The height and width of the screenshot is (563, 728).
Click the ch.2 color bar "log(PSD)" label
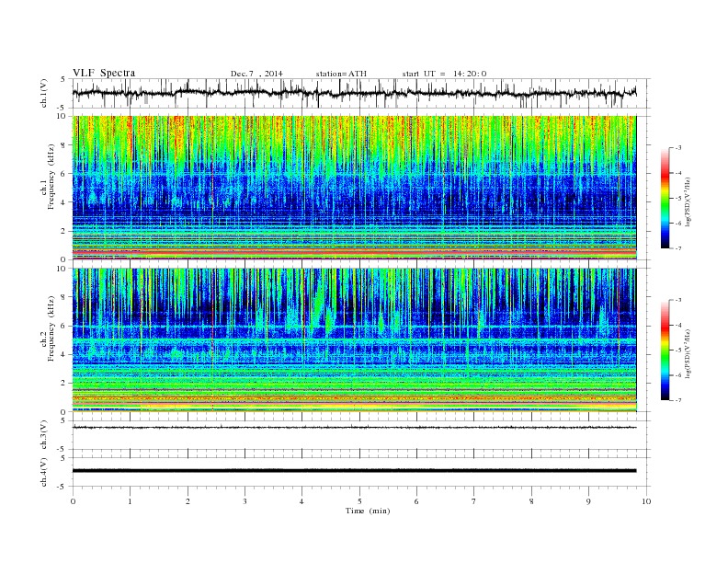688,352
